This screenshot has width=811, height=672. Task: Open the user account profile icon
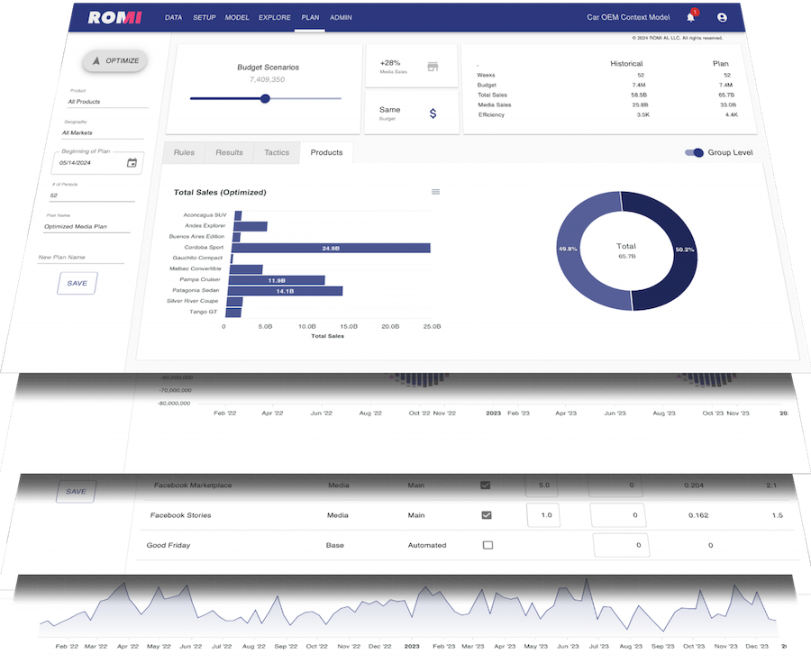click(x=722, y=17)
